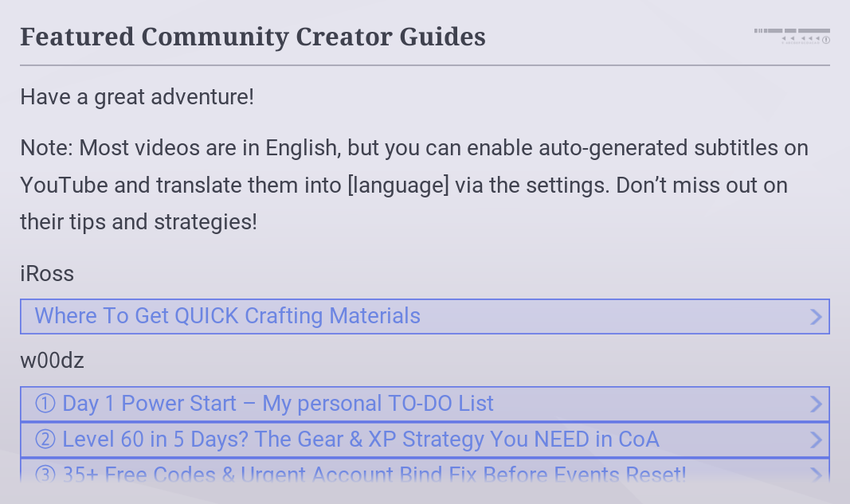Select the iRoss creator name
850x504 pixels.
coord(47,274)
